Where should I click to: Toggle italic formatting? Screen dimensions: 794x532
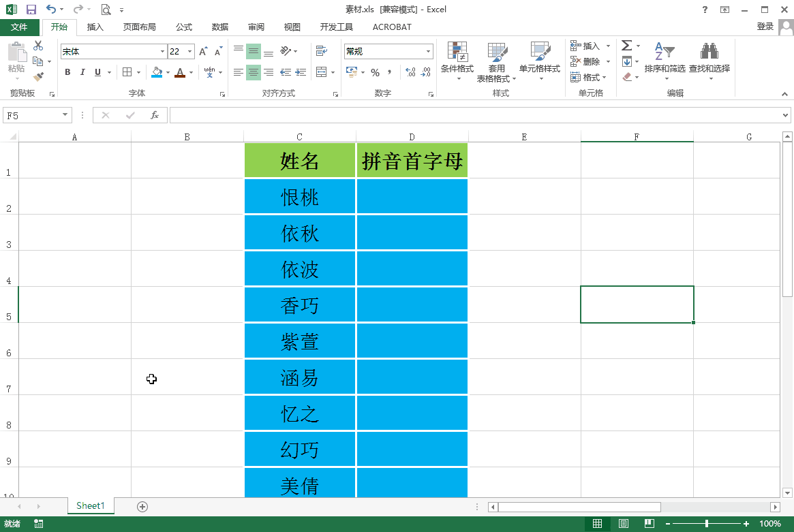point(82,72)
